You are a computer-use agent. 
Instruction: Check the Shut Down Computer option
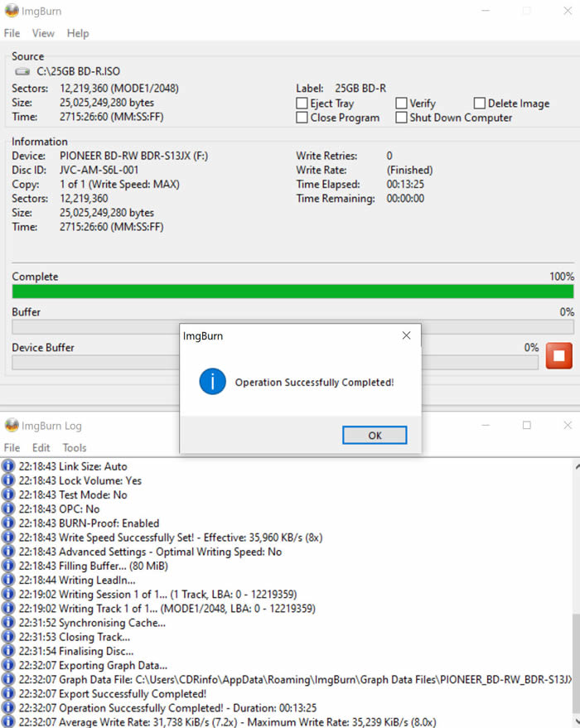click(x=401, y=118)
